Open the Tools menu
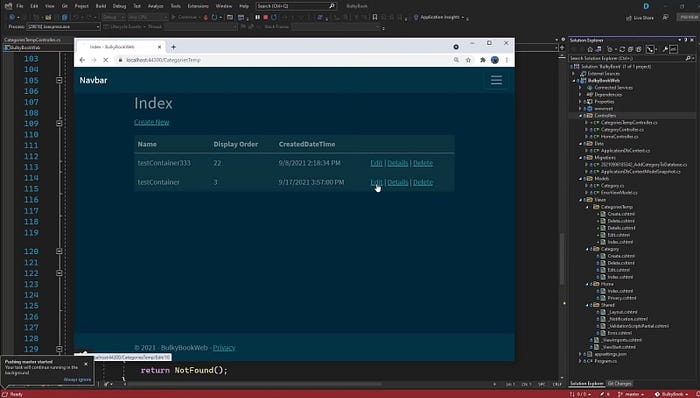The height and width of the screenshot is (398, 700). (175, 6)
